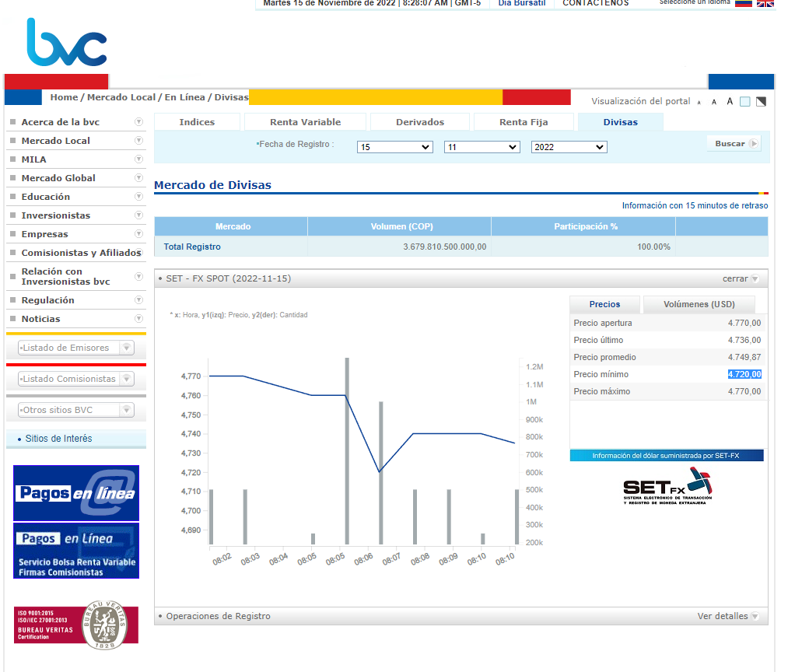Open the month dropdown showing 11
The height and width of the screenshot is (672, 795).
click(x=482, y=147)
